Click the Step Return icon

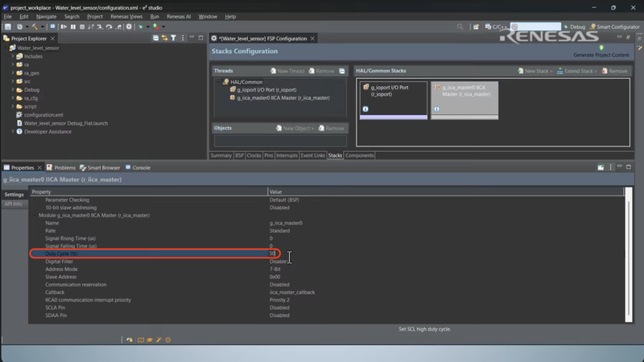click(x=118, y=27)
